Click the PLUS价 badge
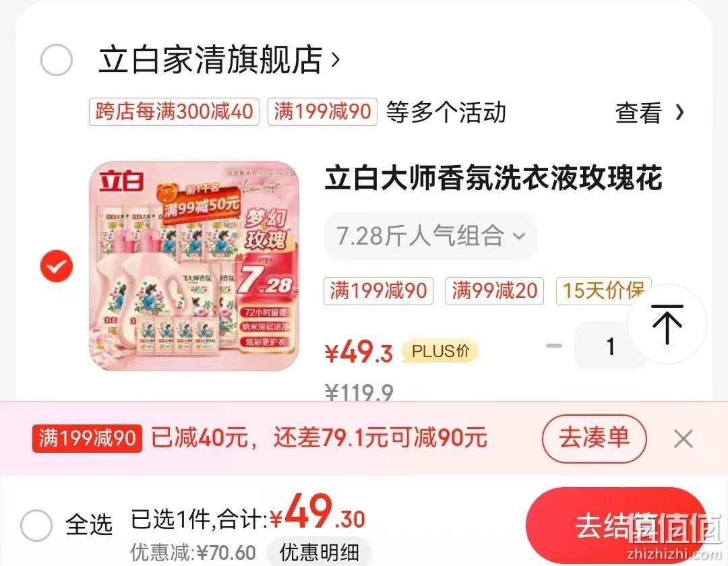 (x=439, y=351)
